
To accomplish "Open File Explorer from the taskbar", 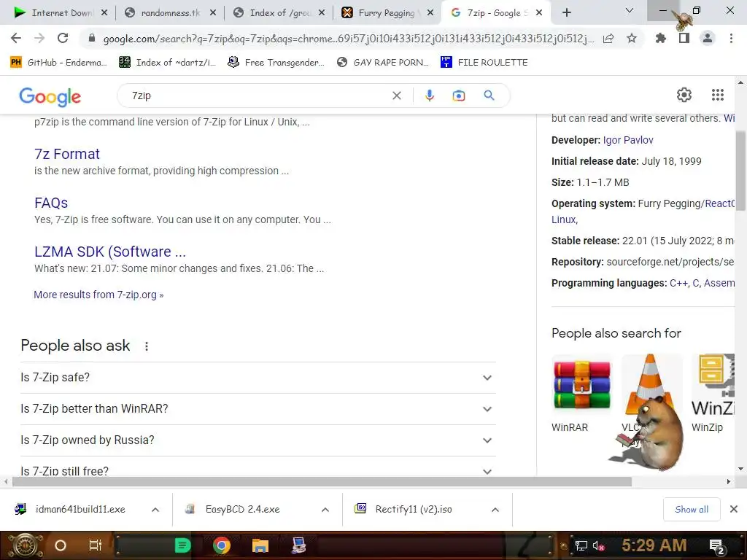I will click(260, 545).
